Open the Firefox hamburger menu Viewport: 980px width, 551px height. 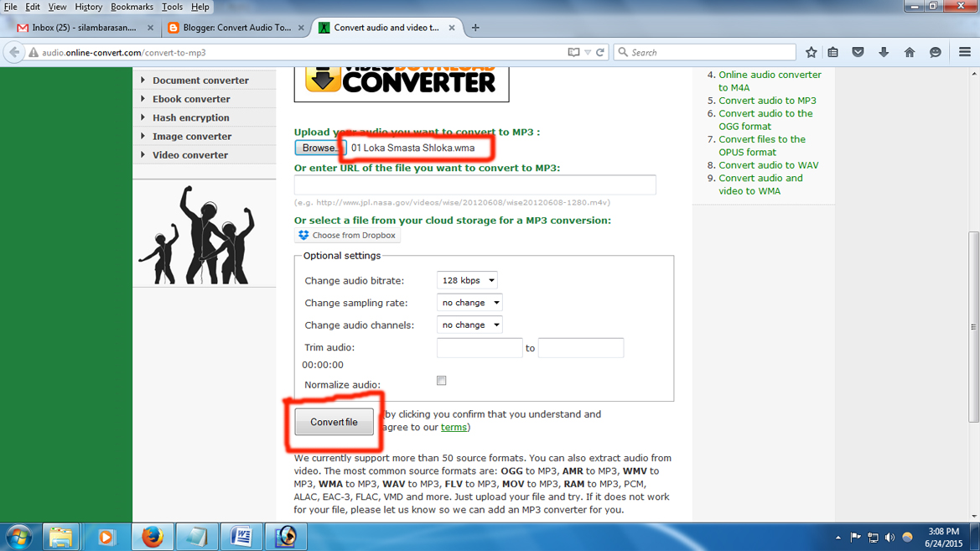click(x=964, y=51)
